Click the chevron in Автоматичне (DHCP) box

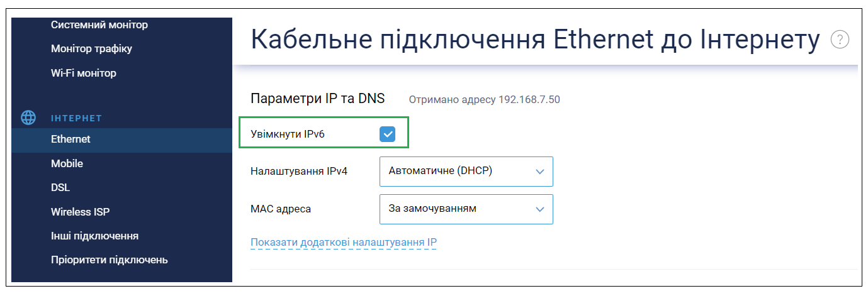pos(539,172)
